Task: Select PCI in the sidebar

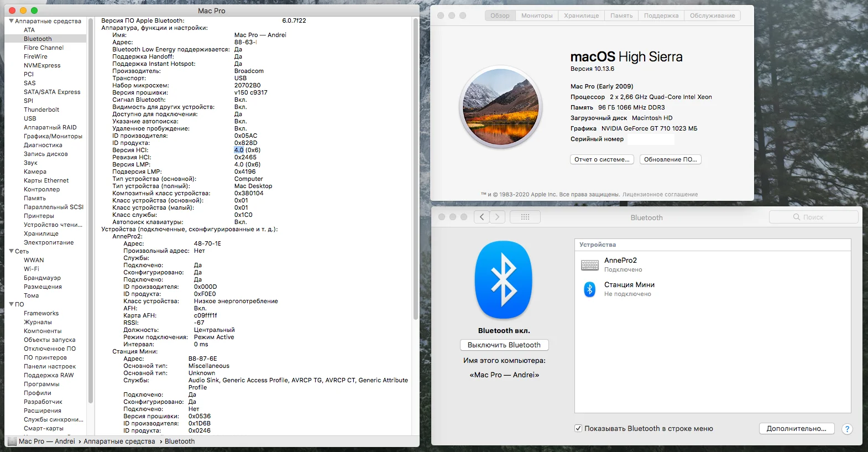Action: [29, 74]
